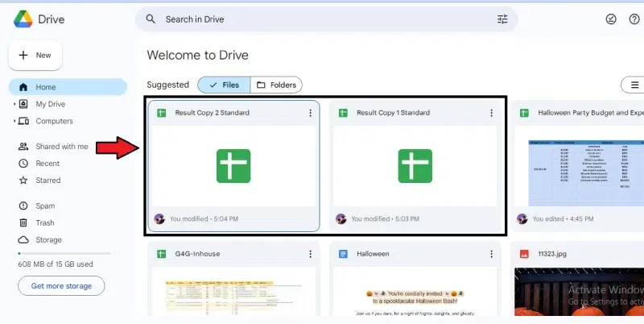
Task: Open Result Copy 1 Standard thumbnail
Action: pyautogui.click(x=415, y=166)
